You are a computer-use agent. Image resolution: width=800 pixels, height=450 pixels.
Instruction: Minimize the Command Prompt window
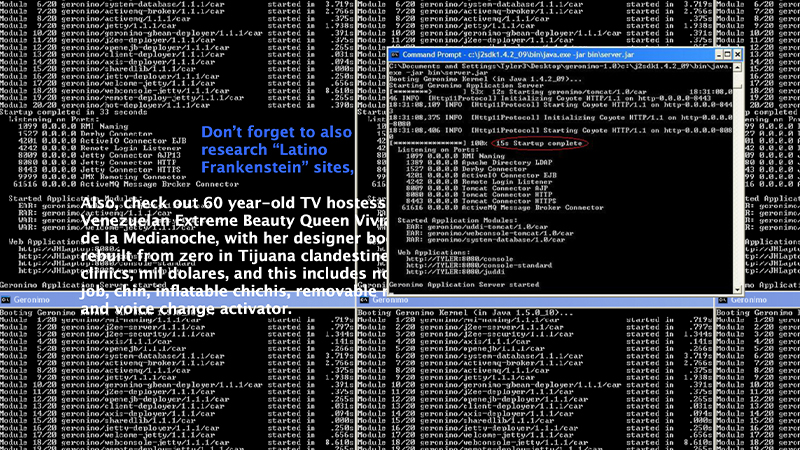(x=718, y=55)
